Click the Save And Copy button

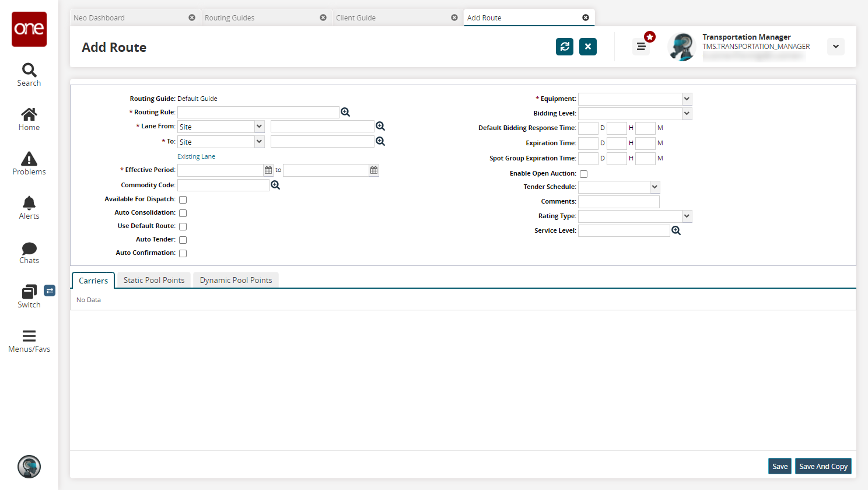point(823,466)
